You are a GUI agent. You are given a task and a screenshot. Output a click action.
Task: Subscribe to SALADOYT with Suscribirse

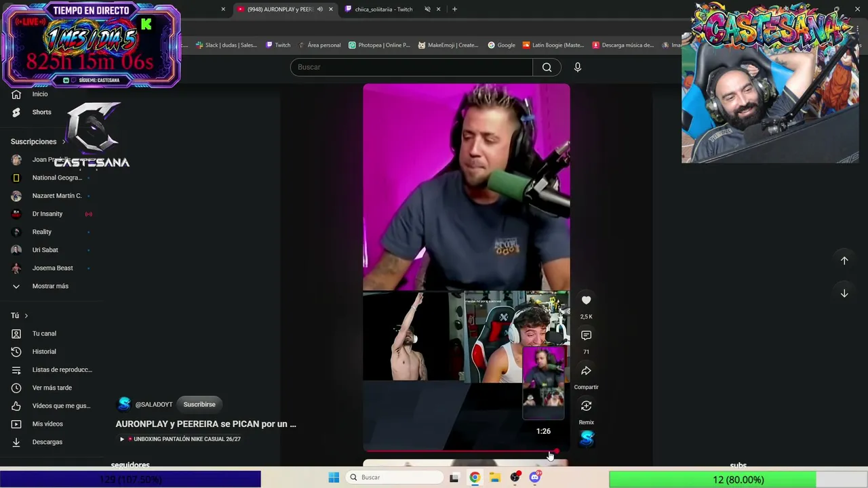(199, 405)
